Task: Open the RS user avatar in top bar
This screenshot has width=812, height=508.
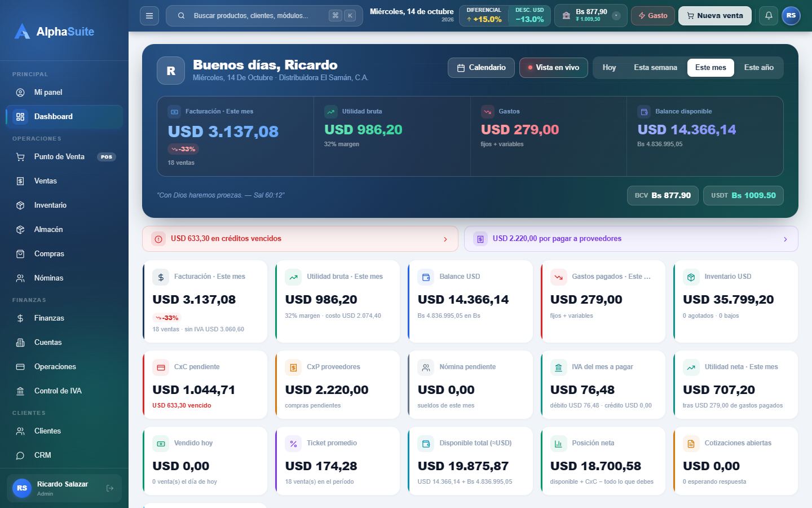Action: point(791,16)
